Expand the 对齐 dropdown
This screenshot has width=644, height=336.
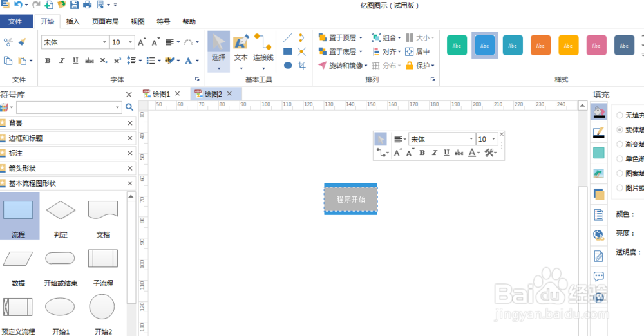tap(399, 51)
